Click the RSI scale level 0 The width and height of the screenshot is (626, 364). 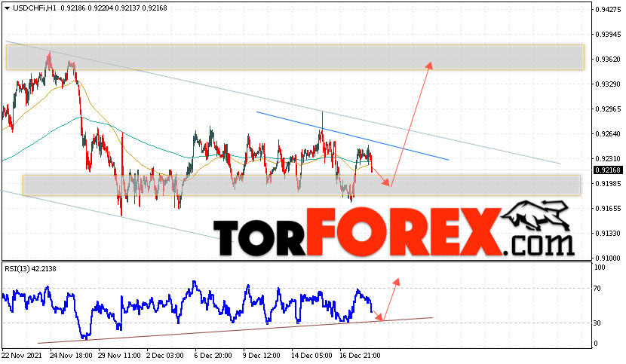pyautogui.click(x=596, y=343)
